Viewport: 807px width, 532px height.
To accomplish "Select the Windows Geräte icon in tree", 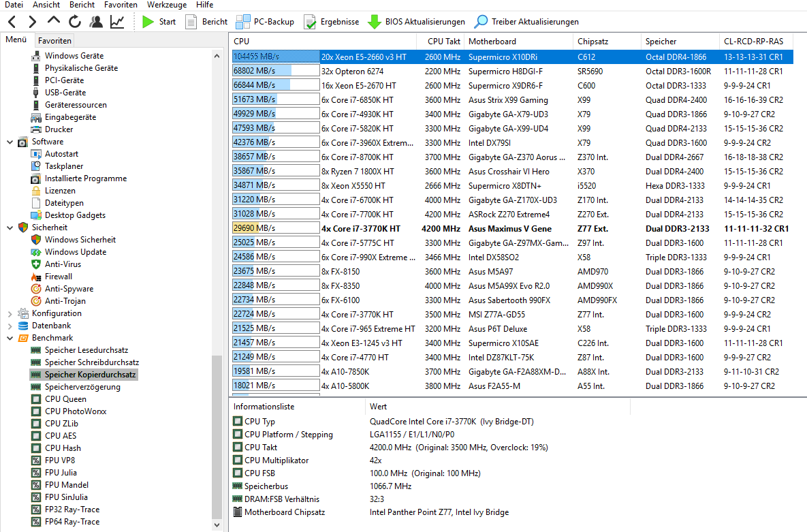I will coord(36,56).
